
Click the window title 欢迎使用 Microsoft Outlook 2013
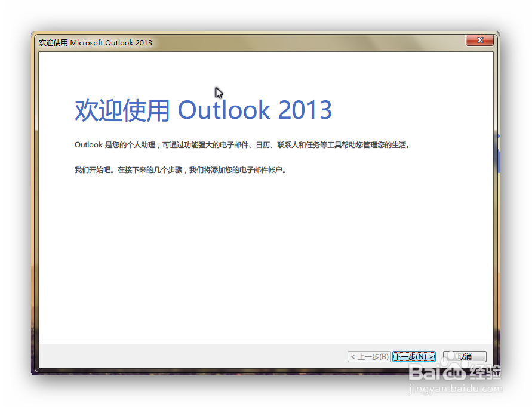(x=96, y=43)
